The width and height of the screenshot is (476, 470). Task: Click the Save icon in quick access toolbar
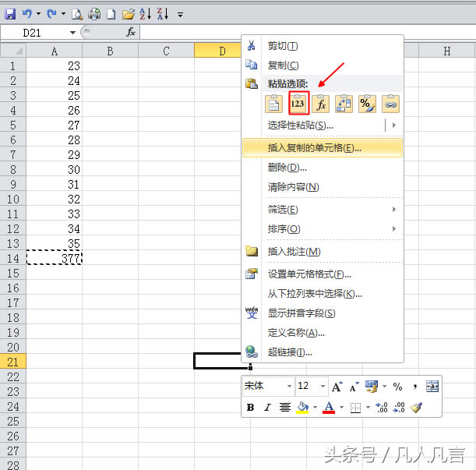(x=10, y=14)
